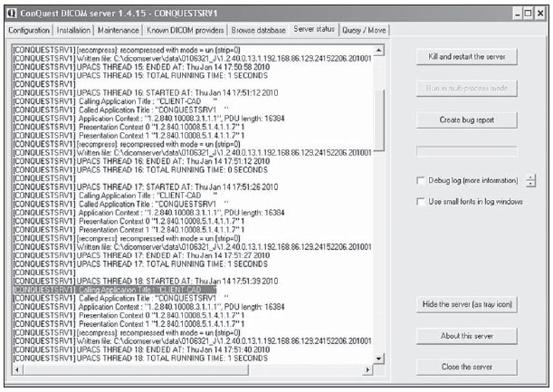Viewport: 553px width, 392px height.
Task: Click 'UPACS THREAD 17: STARTED AT' log line
Action: tap(146, 187)
